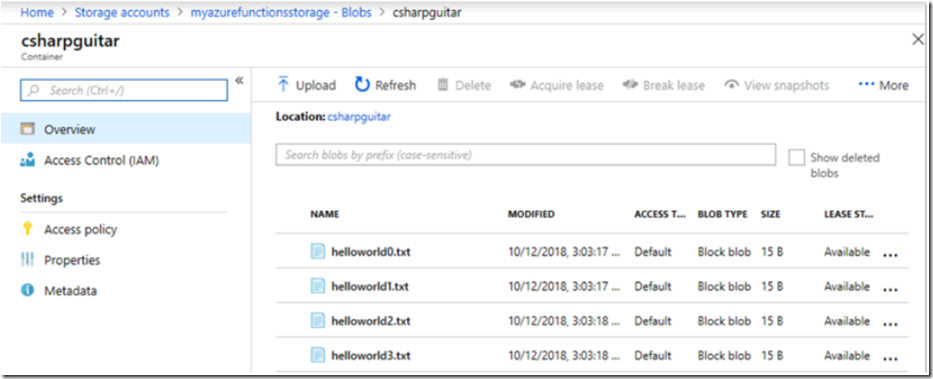Select the helloworld1.txt blob name
The image size is (933, 379).
point(370,286)
